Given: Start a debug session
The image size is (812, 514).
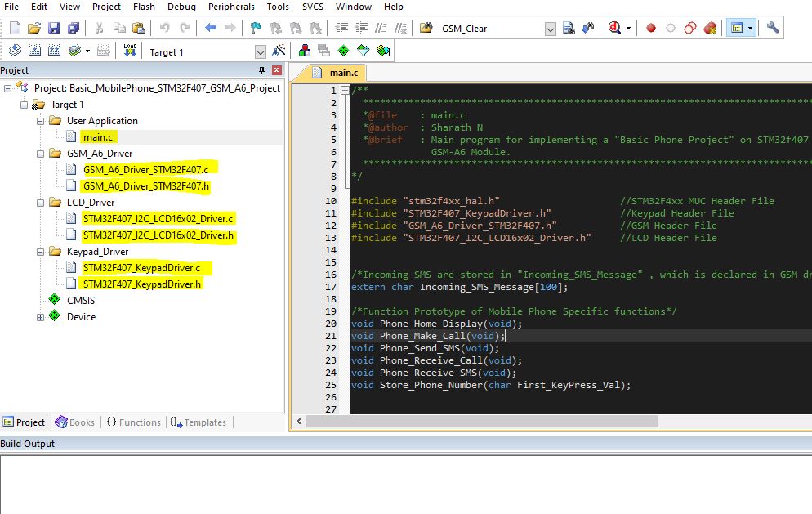Looking at the screenshot, I should [x=613, y=27].
